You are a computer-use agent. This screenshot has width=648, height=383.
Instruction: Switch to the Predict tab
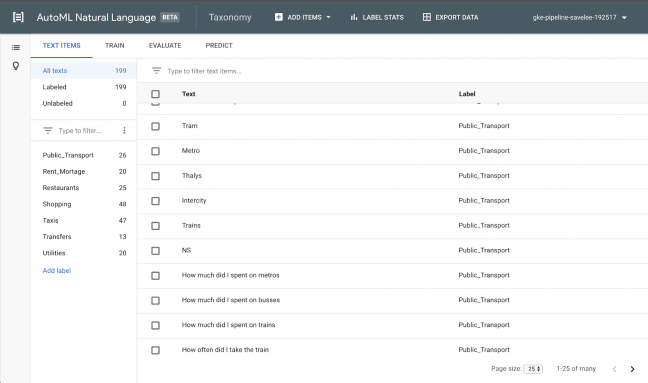219,45
